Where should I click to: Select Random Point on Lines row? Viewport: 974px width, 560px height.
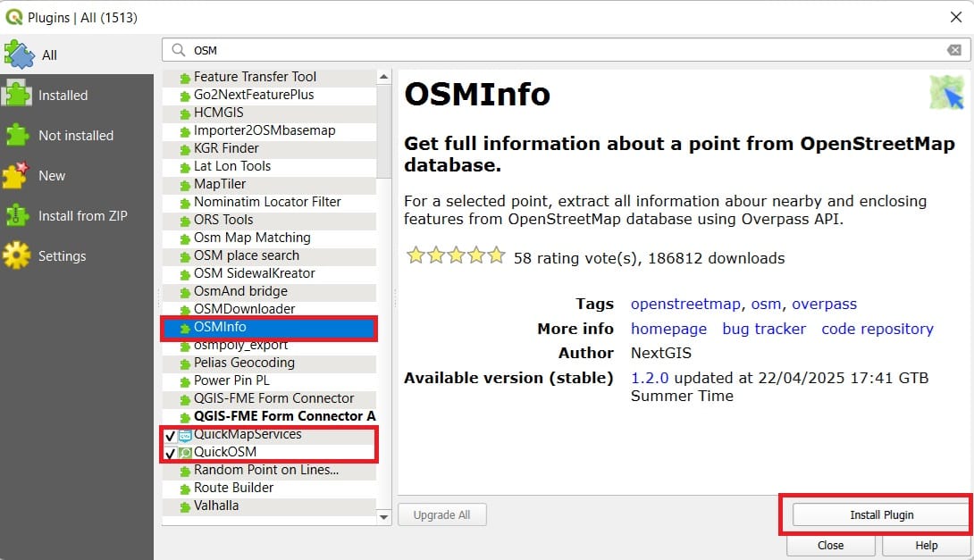pos(269,470)
